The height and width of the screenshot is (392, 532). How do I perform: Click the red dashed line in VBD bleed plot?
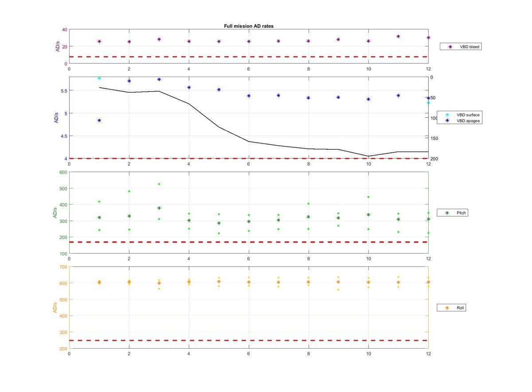pyautogui.click(x=249, y=57)
